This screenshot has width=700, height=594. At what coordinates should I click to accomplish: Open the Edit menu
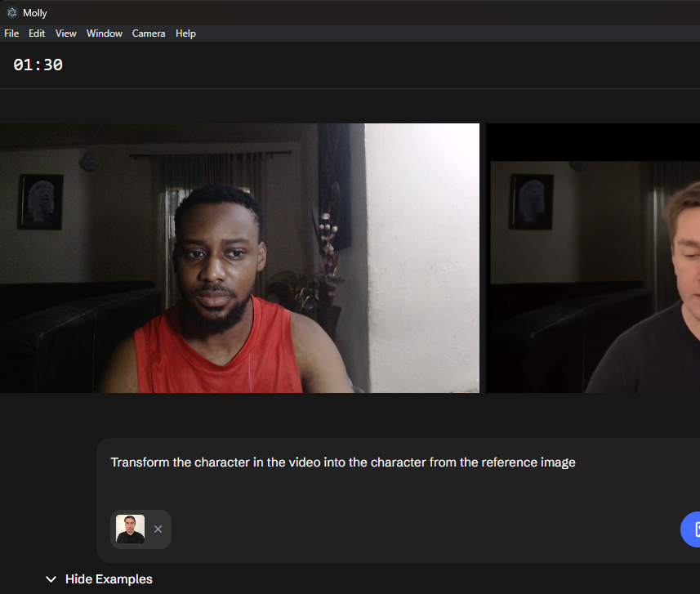click(37, 33)
